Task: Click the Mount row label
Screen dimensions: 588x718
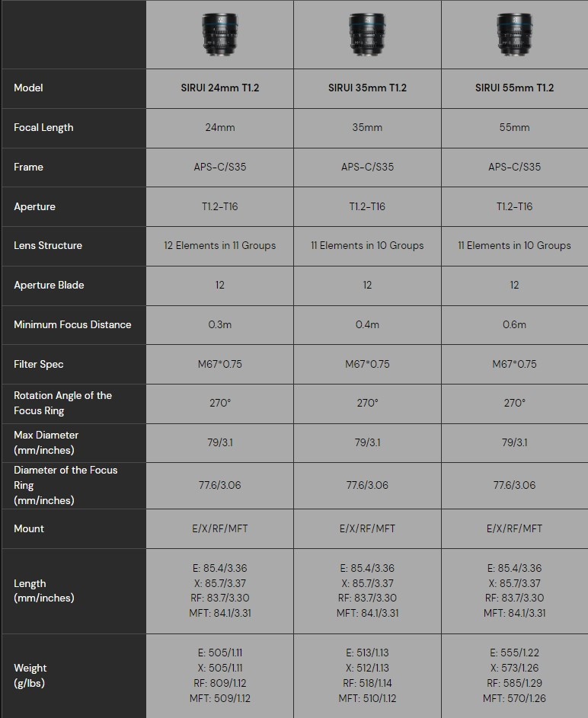Action: (x=29, y=528)
